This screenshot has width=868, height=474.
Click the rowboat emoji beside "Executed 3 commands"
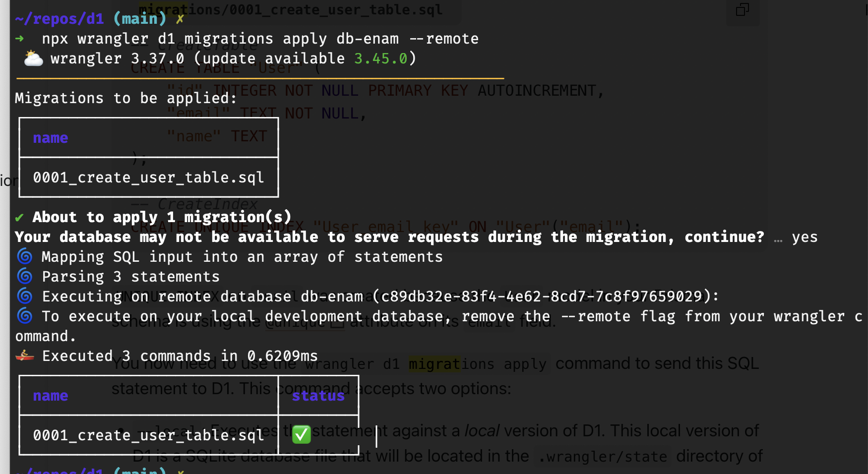[25, 356]
